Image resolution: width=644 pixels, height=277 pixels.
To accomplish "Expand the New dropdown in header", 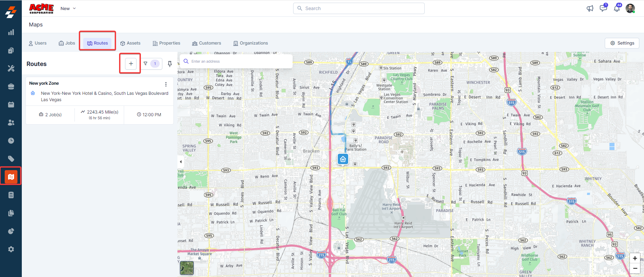I will (68, 8).
